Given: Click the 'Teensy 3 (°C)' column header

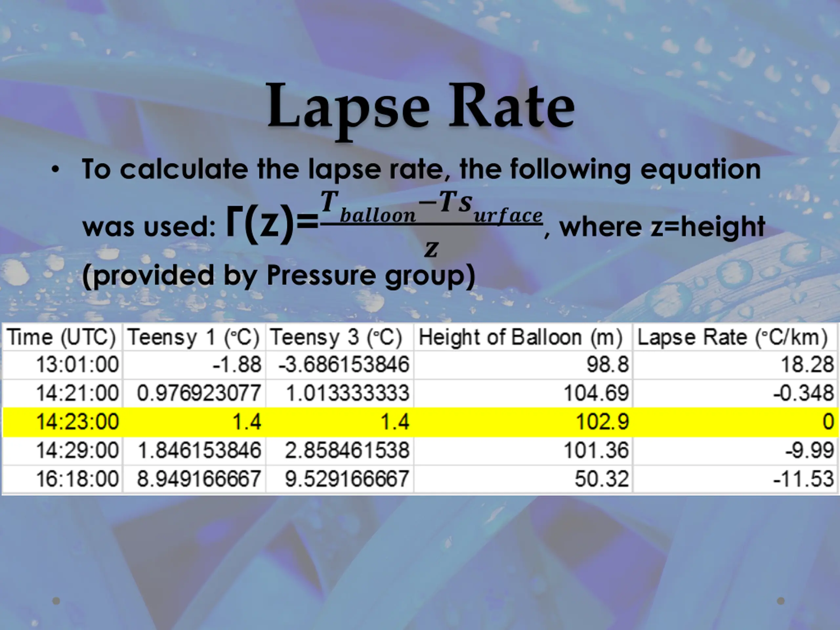Looking at the screenshot, I should click(x=340, y=337).
